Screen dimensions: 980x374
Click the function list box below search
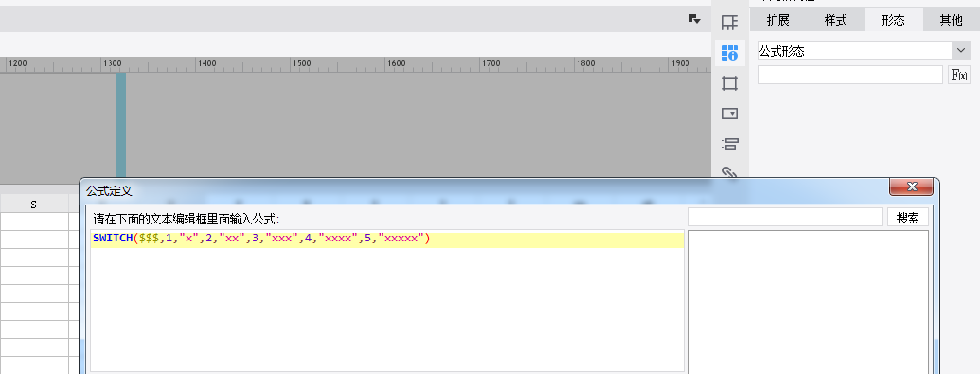(x=808, y=302)
